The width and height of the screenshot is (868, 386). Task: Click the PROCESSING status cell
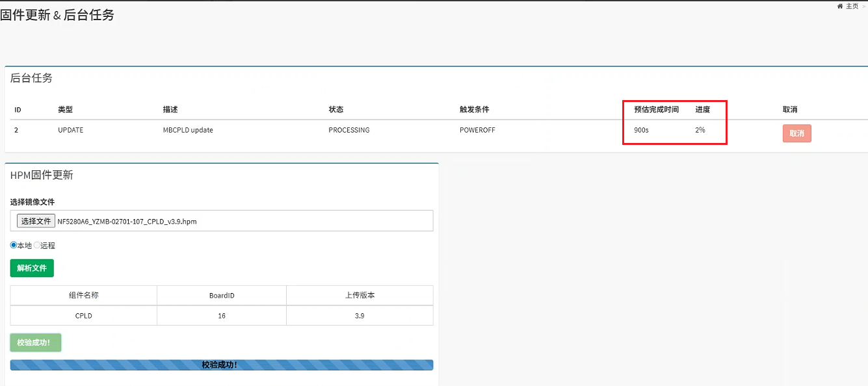[349, 130]
